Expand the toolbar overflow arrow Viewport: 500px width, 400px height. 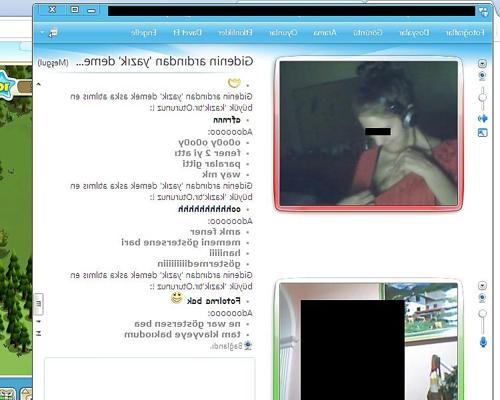42,33
